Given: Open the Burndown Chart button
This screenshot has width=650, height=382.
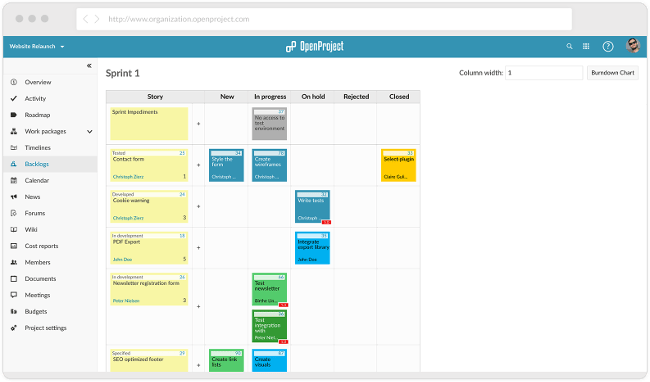Looking at the screenshot, I should coord(613,73).
